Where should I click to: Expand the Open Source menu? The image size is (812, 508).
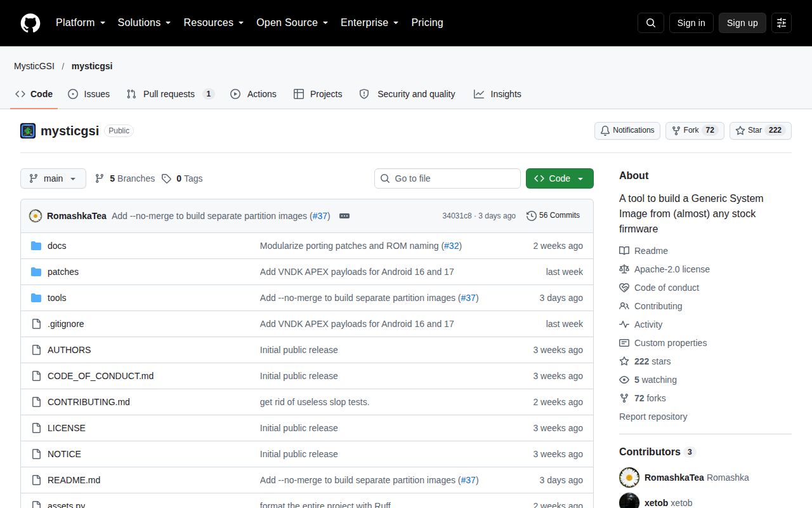pyautogui.click(x=292, y=22)
